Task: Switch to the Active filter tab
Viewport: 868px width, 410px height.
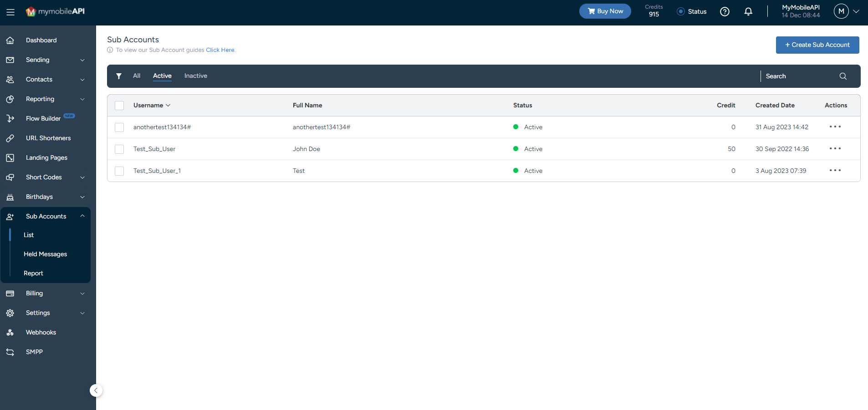Action: click(162, 76)
